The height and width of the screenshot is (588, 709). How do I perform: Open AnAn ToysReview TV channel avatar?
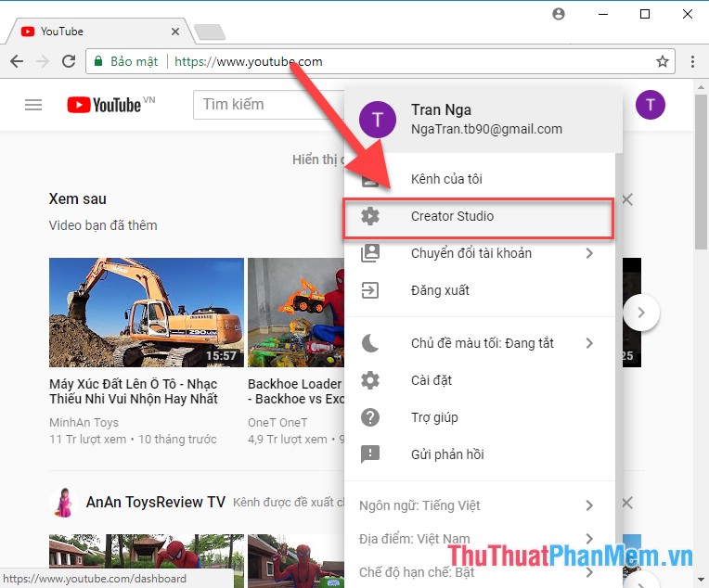click(x=64, y=502)
